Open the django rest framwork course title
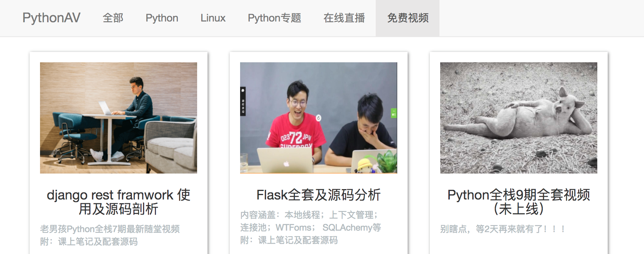Image resolution: width=644 pixels, height=254 pixels. pyautogui.click(x=119, y=202)
